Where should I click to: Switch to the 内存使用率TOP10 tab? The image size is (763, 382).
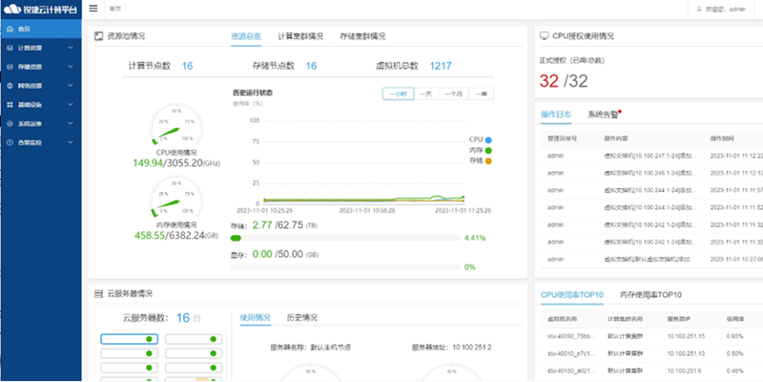pos(651,295)
